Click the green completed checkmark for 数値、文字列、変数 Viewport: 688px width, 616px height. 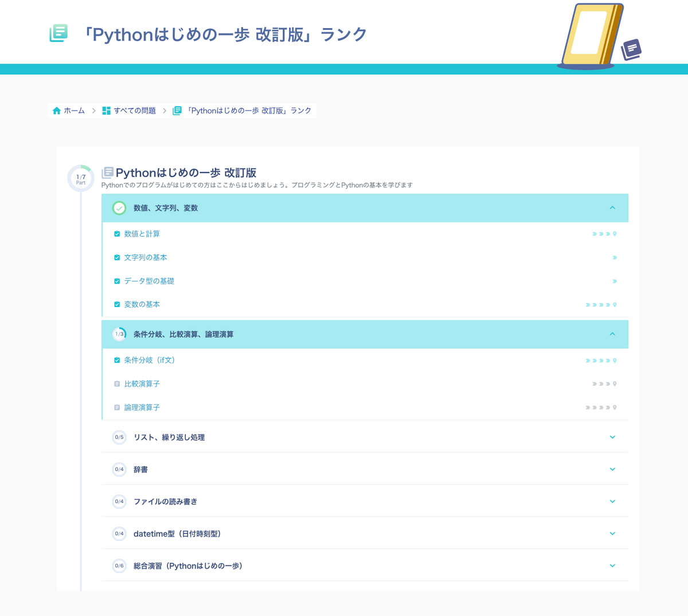pyautogui.click(x=119, y=208)
